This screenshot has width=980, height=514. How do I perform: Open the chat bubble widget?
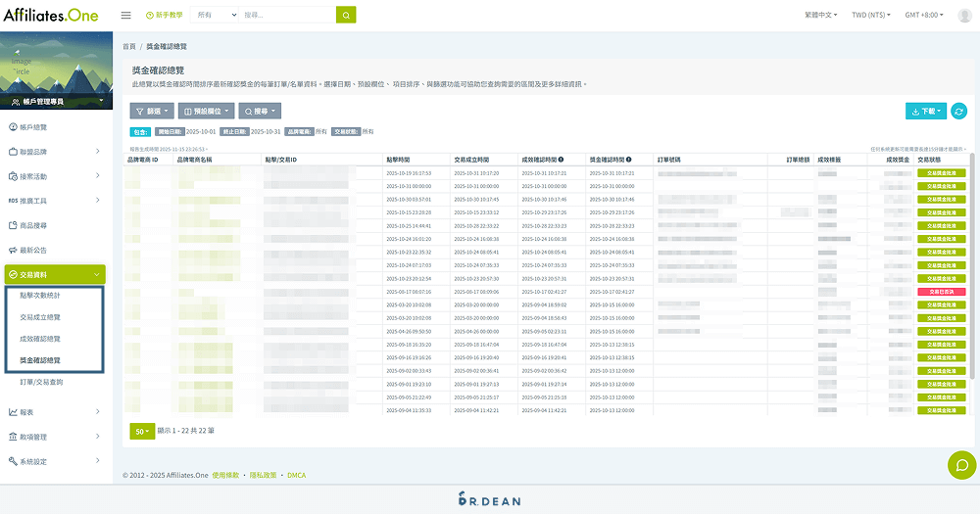click(x=961, y=465)
